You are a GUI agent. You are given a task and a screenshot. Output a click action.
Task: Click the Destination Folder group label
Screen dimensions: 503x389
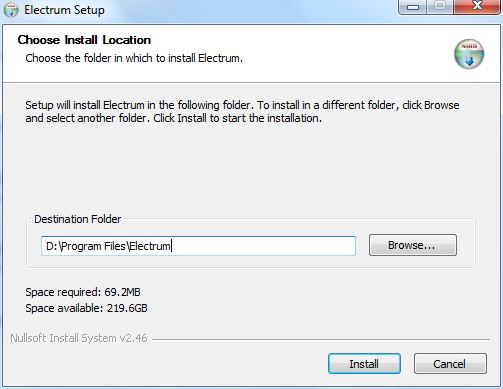coord(78,219)
